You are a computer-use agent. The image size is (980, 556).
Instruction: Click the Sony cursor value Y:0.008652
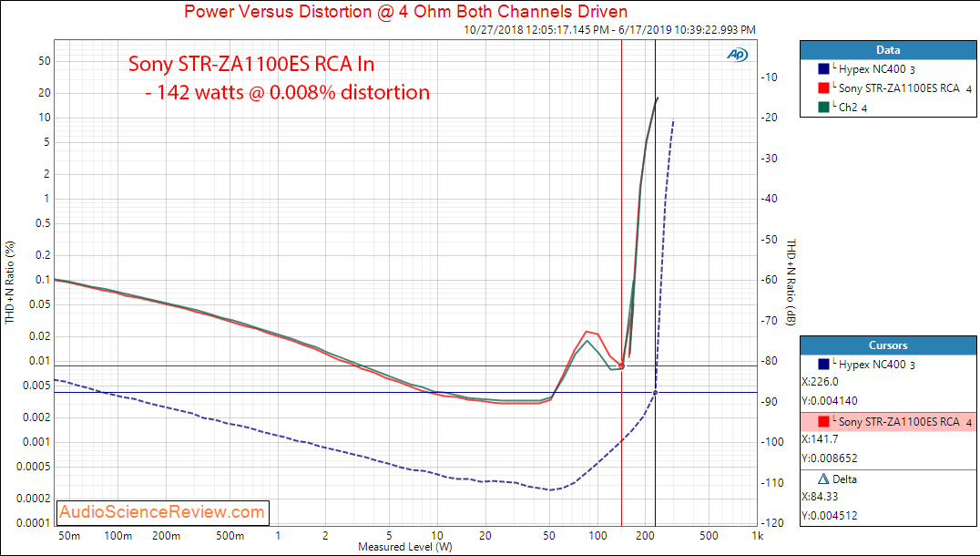pos(830,458)
